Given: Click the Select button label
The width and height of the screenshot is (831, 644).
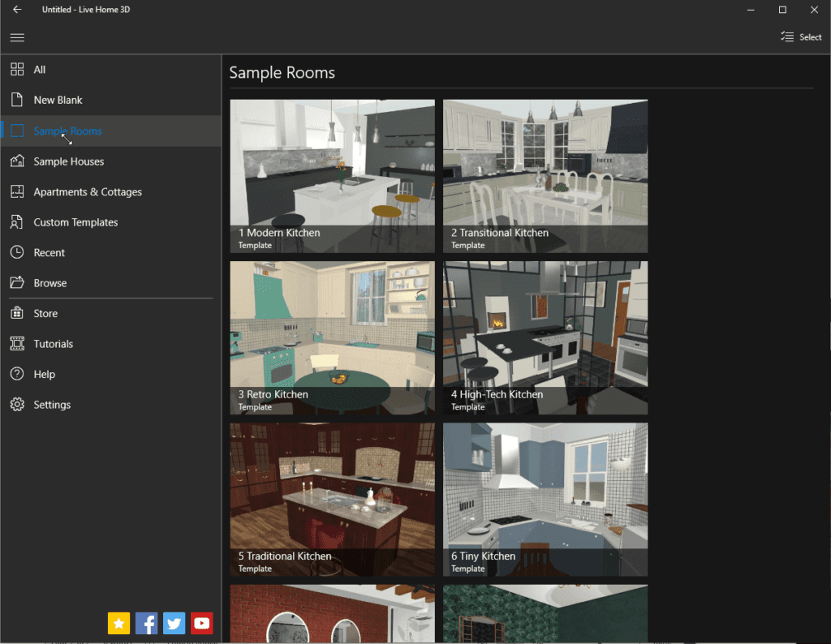Looking at the screenshot, I should tap(811, 37).
